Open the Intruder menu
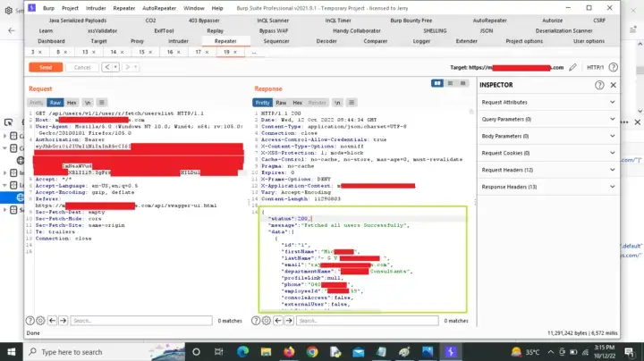644x361 pixels. pyautogui.click(x=96, y=8)
